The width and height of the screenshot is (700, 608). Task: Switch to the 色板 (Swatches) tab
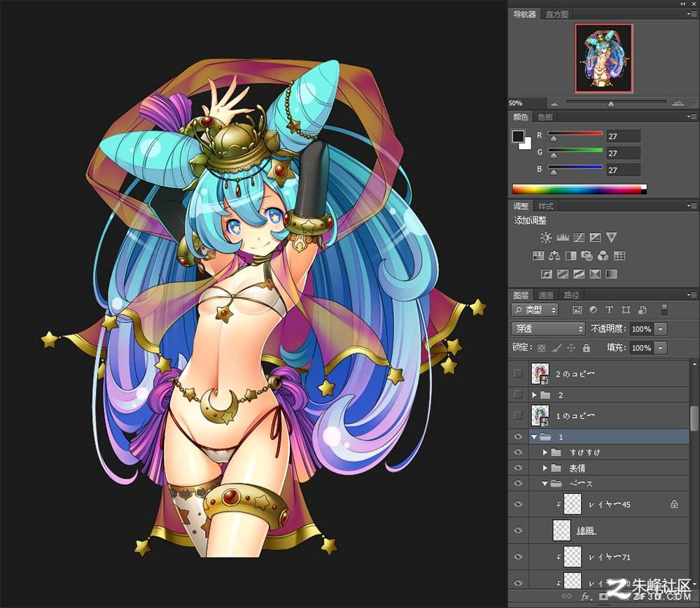545,117
